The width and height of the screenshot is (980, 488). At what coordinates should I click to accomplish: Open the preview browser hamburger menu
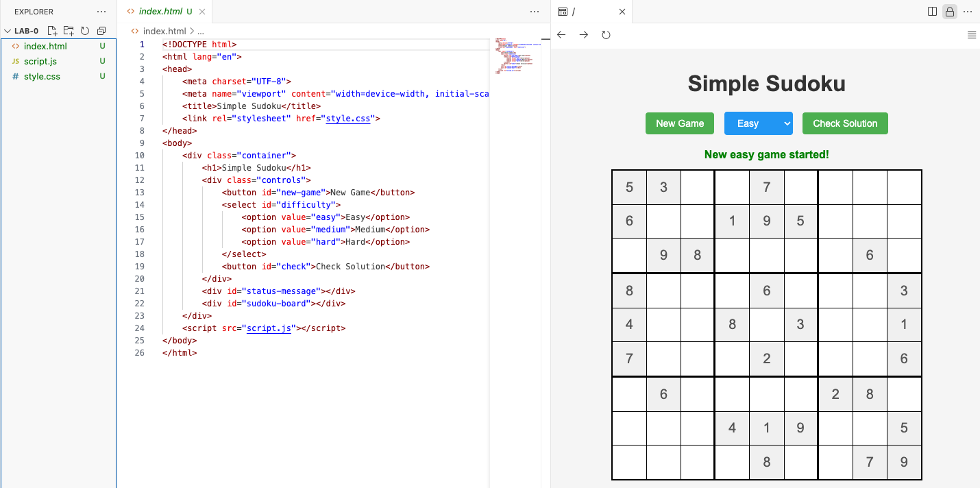coord(972,35)
